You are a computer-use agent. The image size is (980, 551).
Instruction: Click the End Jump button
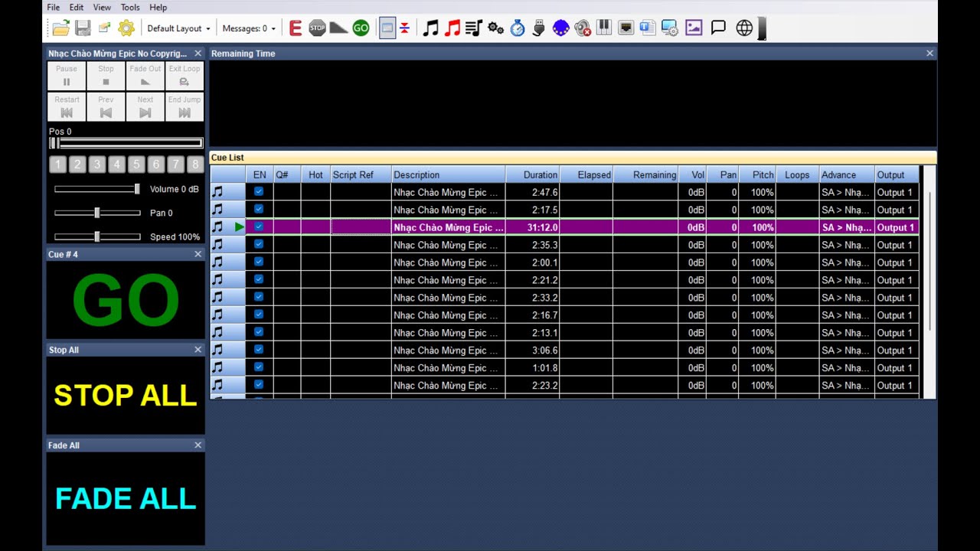[185, 106]
